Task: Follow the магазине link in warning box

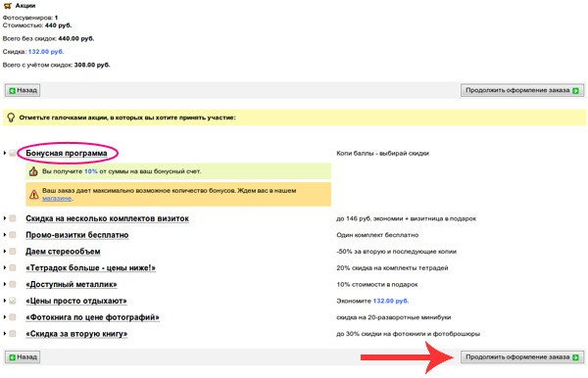Action: [x=57, y=199]
